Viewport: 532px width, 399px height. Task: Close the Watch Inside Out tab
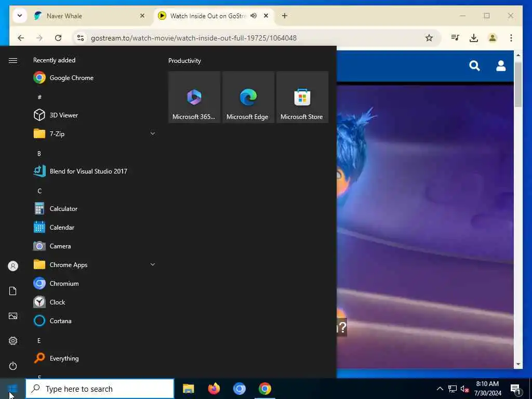pyautogui.click(x=266, y=16)
